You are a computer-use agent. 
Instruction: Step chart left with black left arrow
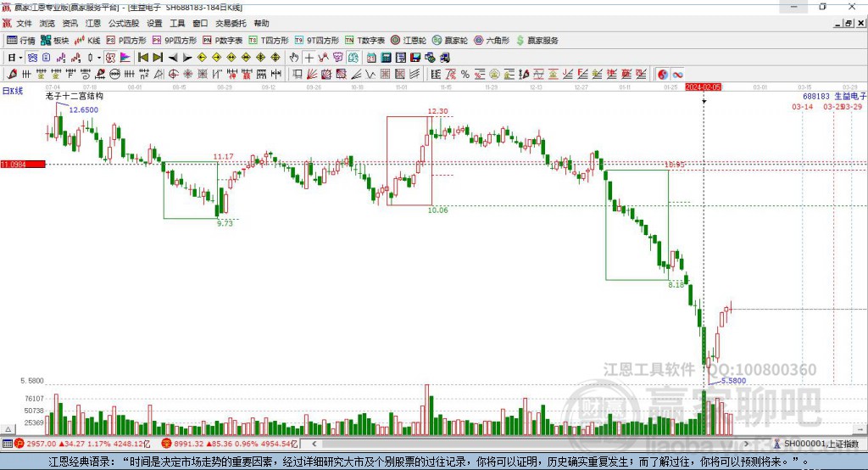tap(173, 58)
